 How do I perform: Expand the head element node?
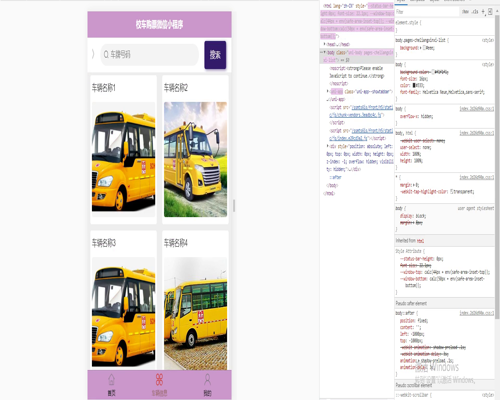(325, 44)
